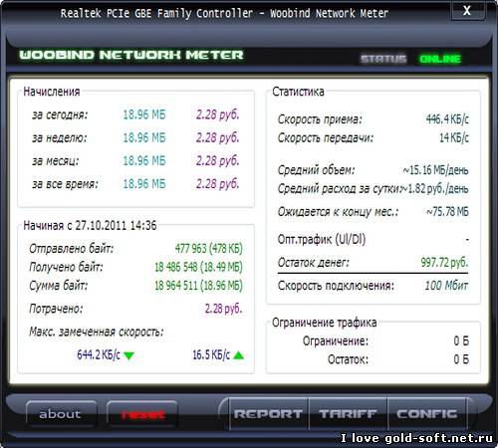Click the window title bar text
This screenshot has width=498, height=448.
pyautogui.click(x=224, y=13)
